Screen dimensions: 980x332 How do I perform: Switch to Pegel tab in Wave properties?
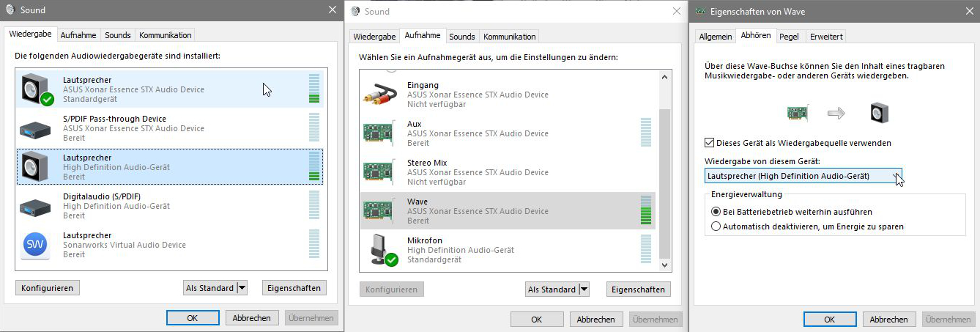click(789, 36)
